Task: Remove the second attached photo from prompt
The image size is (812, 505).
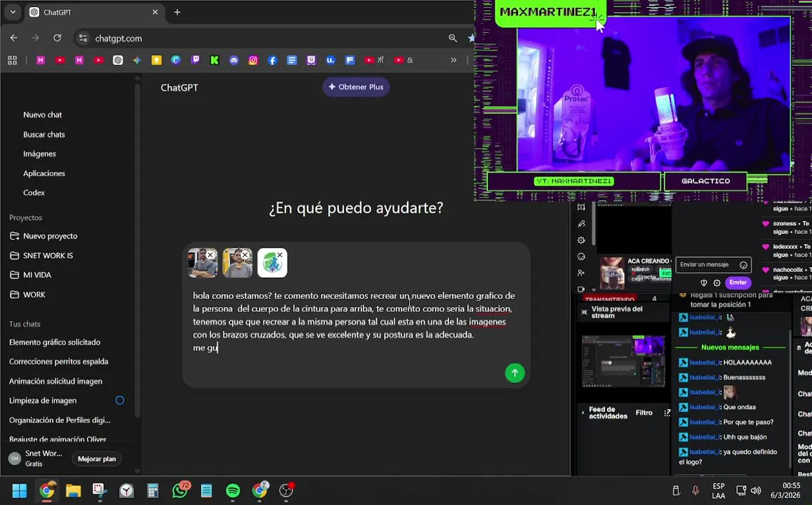Action: click(245, 255)
